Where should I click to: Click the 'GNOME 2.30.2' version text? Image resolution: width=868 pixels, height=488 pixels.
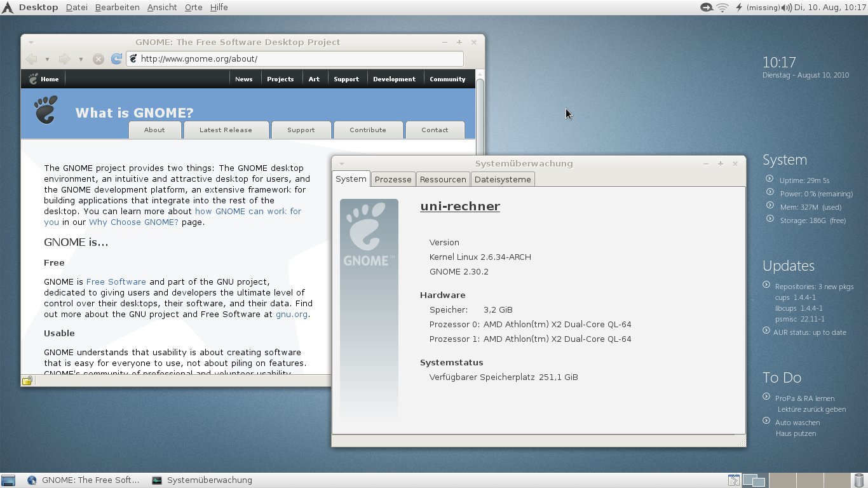click(459, 272)
